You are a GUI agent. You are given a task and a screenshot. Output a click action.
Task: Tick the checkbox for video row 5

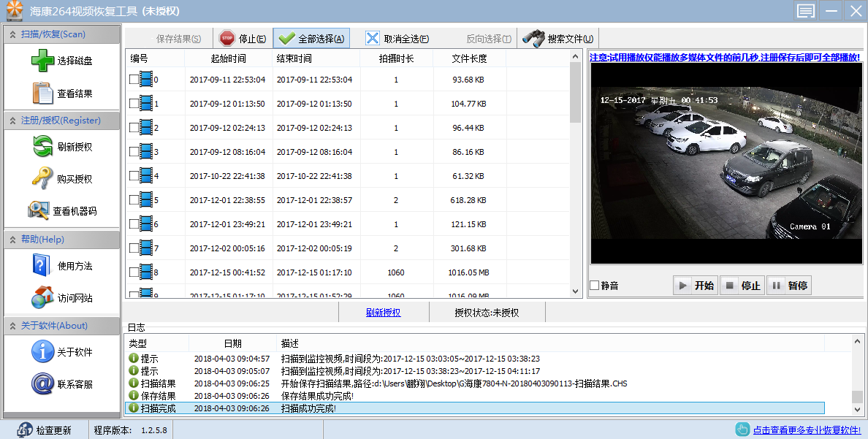pos(134,199)
